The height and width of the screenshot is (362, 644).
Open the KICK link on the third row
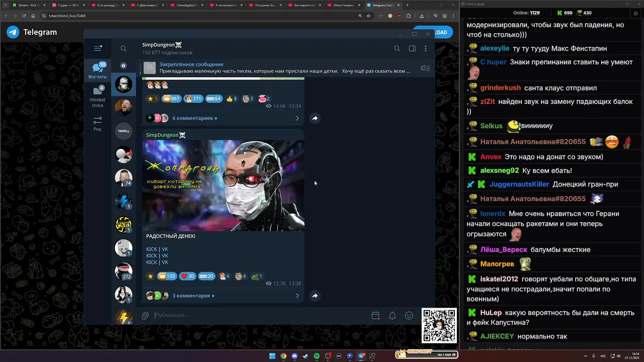tap(151, 262)
